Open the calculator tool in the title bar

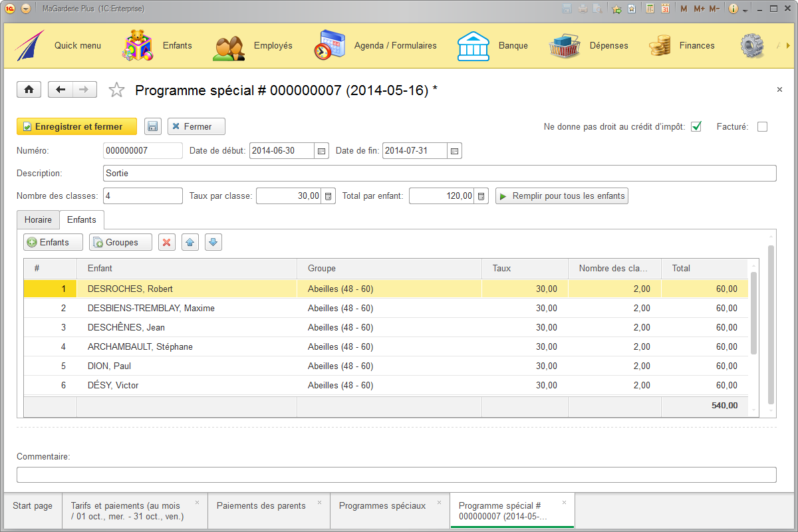650,8
